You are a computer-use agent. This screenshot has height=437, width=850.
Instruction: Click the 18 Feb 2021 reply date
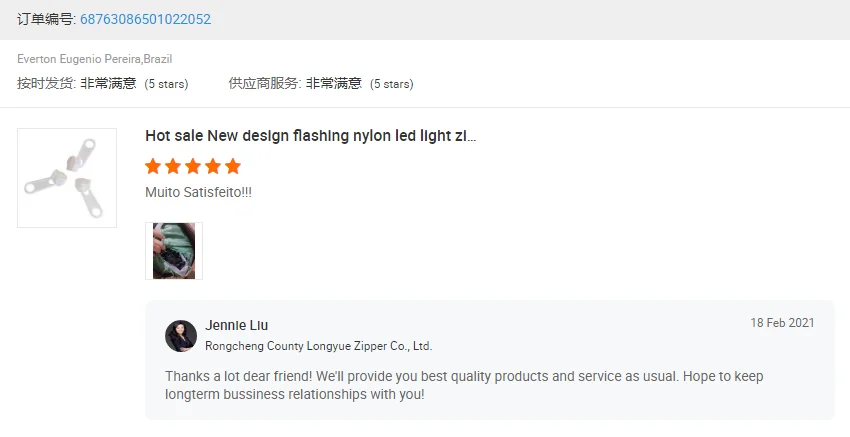[782, 323]
